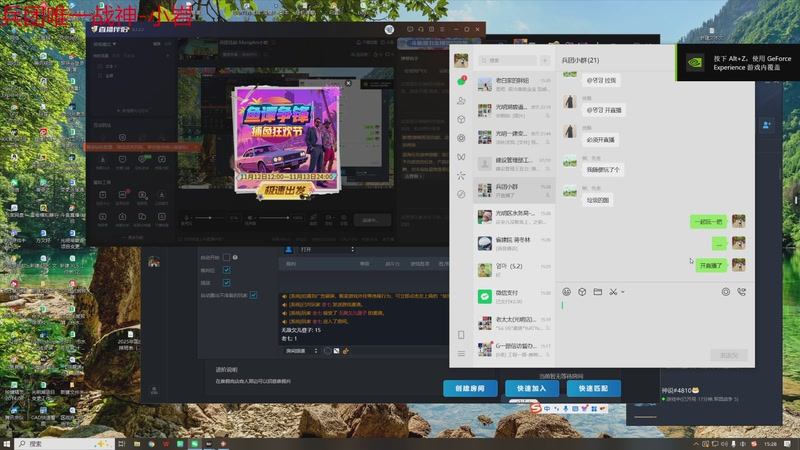Start a voice call from the WeChat chat toolbar
This screenshot has width=800, height=450.
tap(741, 292)
